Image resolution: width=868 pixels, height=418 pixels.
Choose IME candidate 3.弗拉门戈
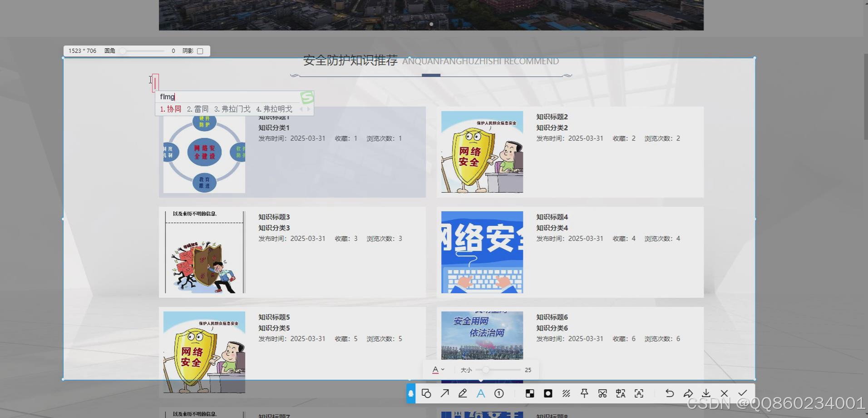(232, 109)
